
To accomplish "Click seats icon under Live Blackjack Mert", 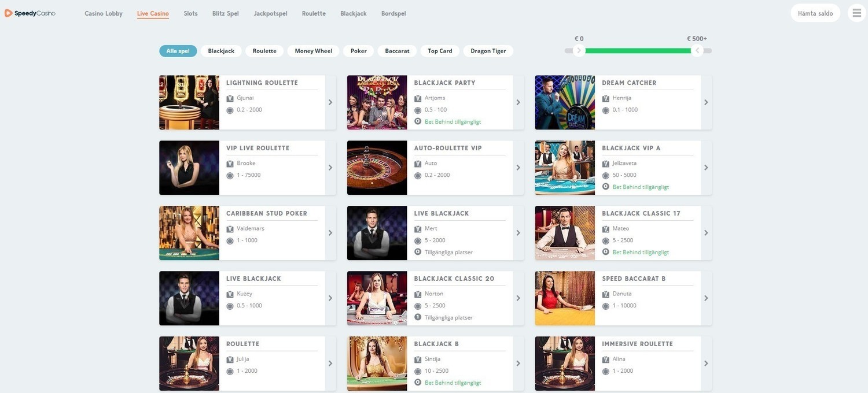I will point(418,252).
